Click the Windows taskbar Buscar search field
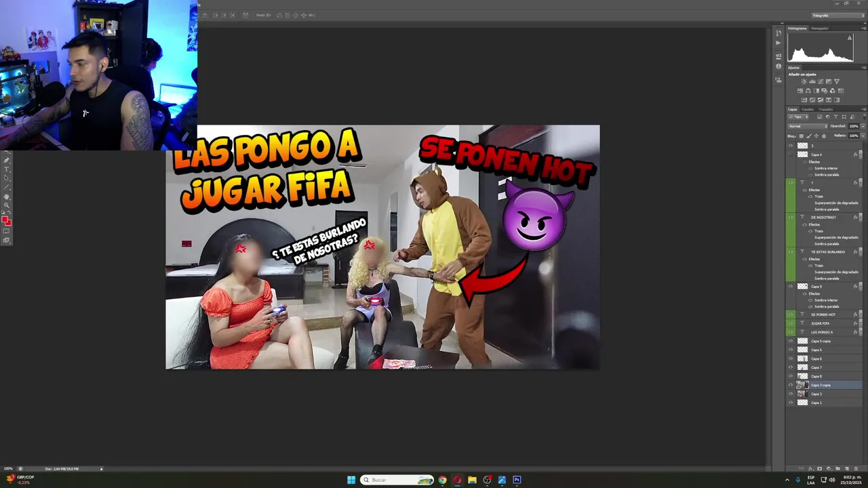Viewport: 868px width, 488px height. pyautogui.click(x=397, y=480)
